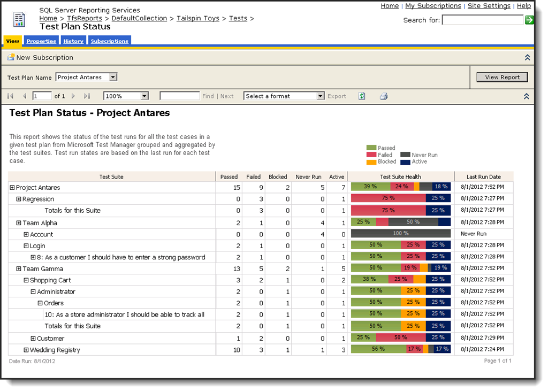This screenshot has width=548, height=392.
Task: Click the green search go arrow
Action: click(529, 20)
